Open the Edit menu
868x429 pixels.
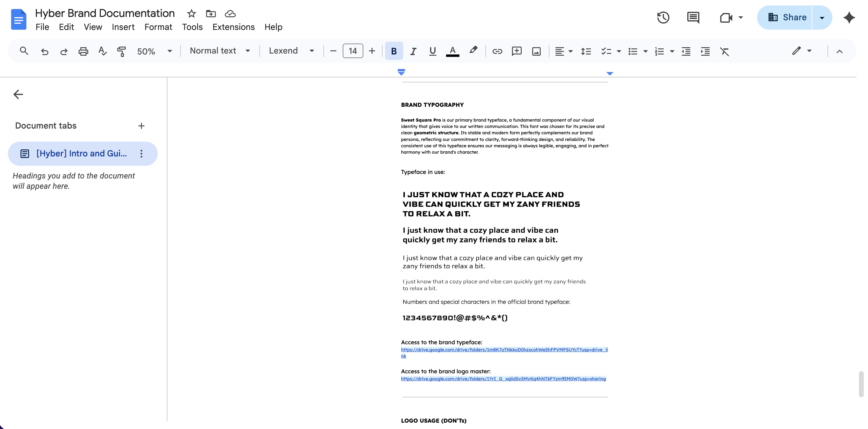pos(66,27)
